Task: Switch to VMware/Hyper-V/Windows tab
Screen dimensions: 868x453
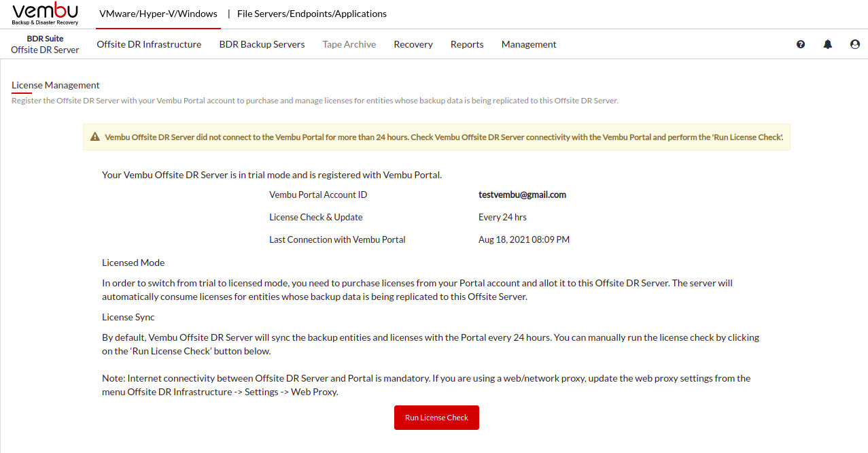Action: (x=158, y=14)
